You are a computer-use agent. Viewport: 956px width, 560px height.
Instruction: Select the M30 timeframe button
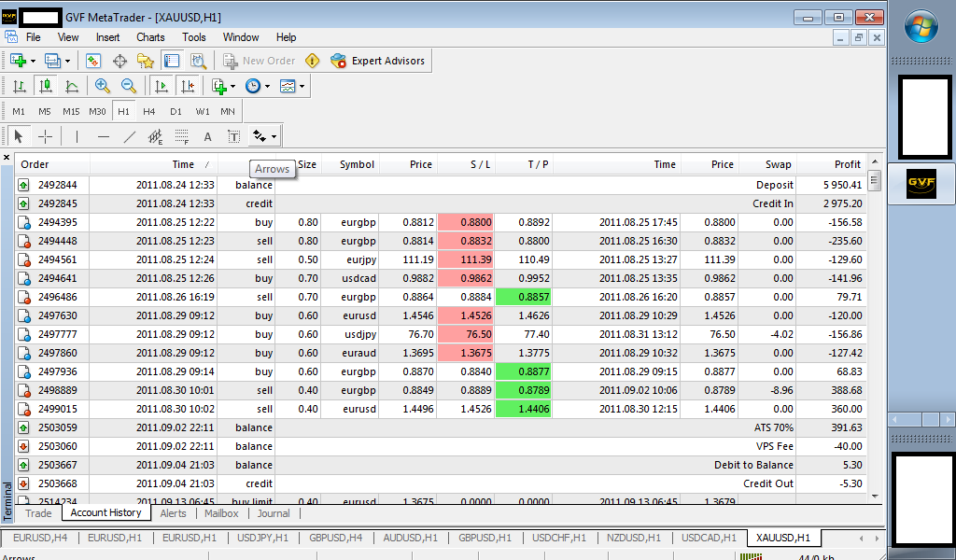tap(97, 111)
